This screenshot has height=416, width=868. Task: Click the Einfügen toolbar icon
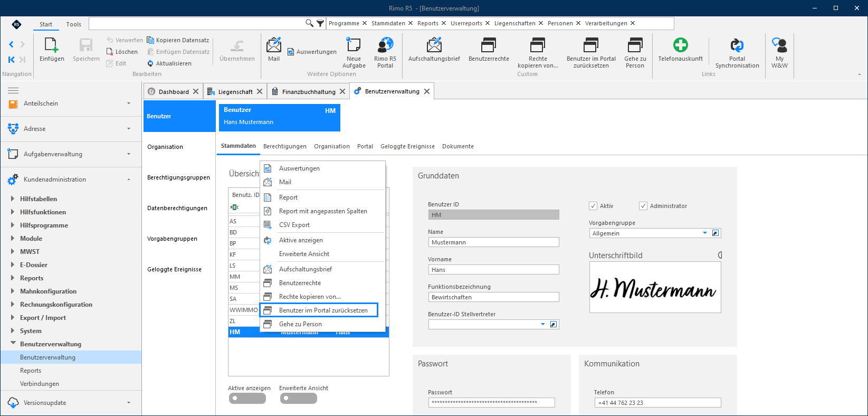(x=52, y=46)
